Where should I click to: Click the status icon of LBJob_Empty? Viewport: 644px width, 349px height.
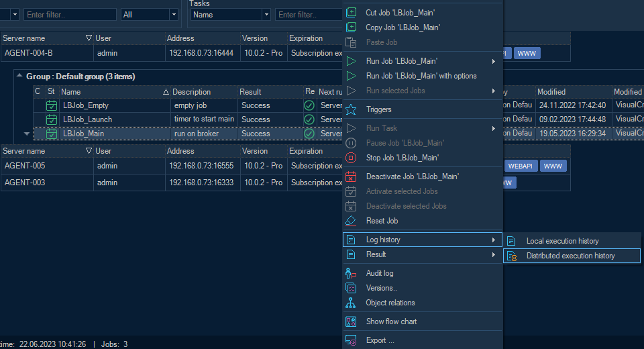pos(52,105)
